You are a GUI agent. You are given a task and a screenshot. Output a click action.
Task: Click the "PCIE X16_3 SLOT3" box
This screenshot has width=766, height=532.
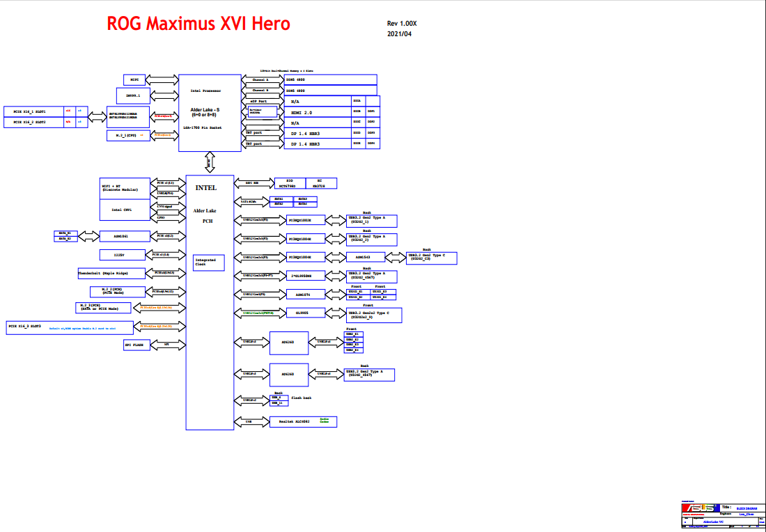click(x=70, y=327)
